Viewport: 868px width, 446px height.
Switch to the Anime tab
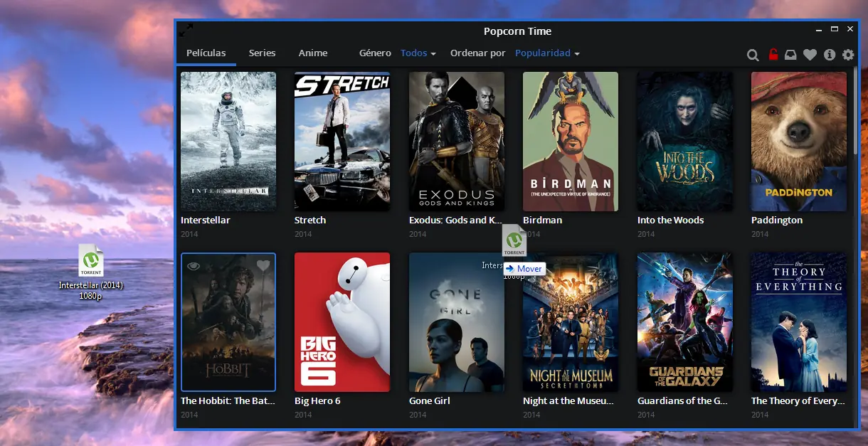point(313,53)
